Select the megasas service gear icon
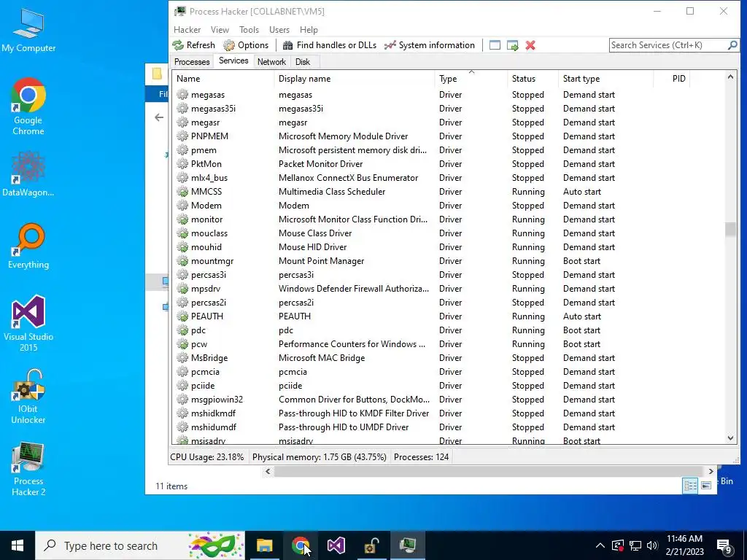Image resolution: width=747 pixels, height=560 pixels. click(x=182, y=95)
